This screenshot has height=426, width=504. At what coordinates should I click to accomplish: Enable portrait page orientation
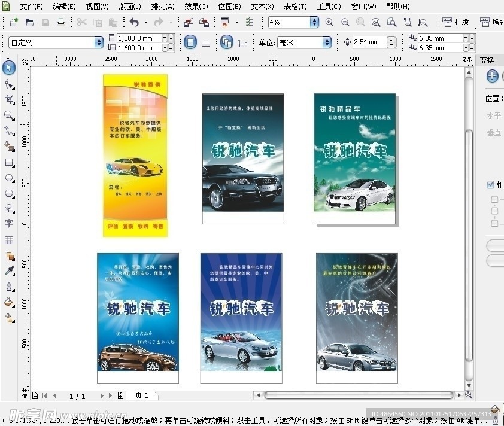tap(190, 42)
